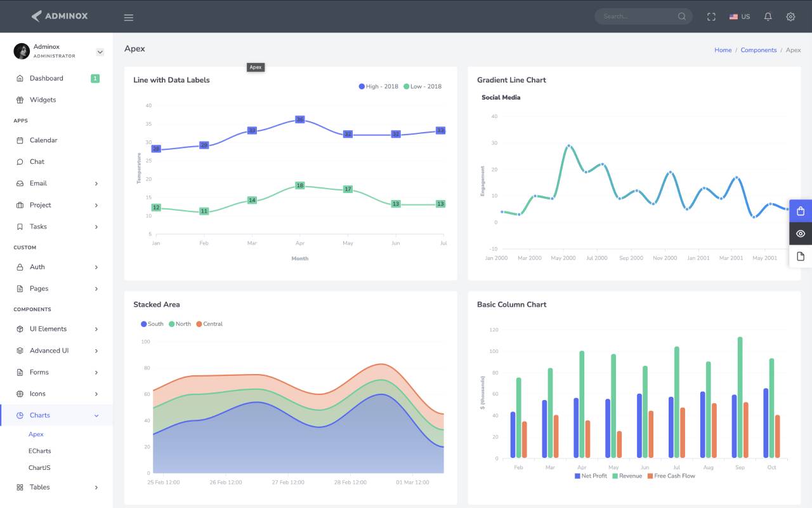812x508 pixels.
Task: Toggle the South series in Stacked Area
Action: click(152, 324)
